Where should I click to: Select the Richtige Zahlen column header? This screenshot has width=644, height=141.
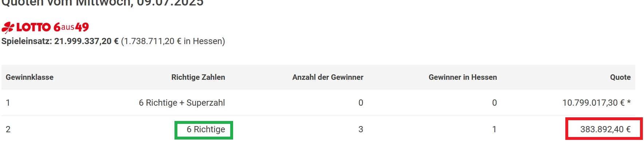198,77
